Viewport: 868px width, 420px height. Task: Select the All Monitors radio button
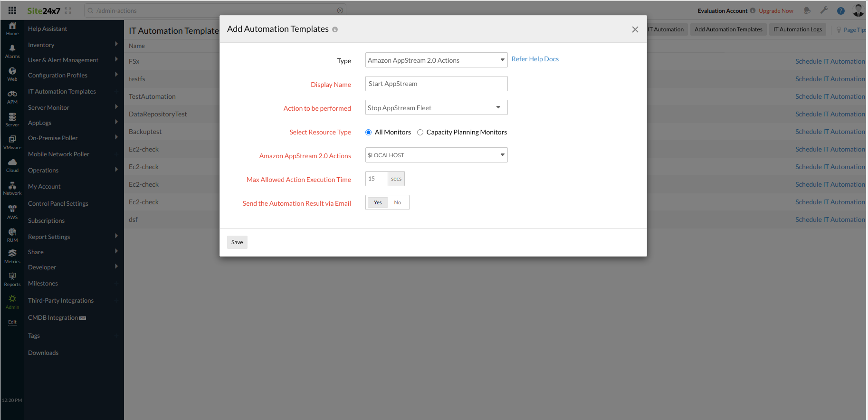(x=368, y=133)
